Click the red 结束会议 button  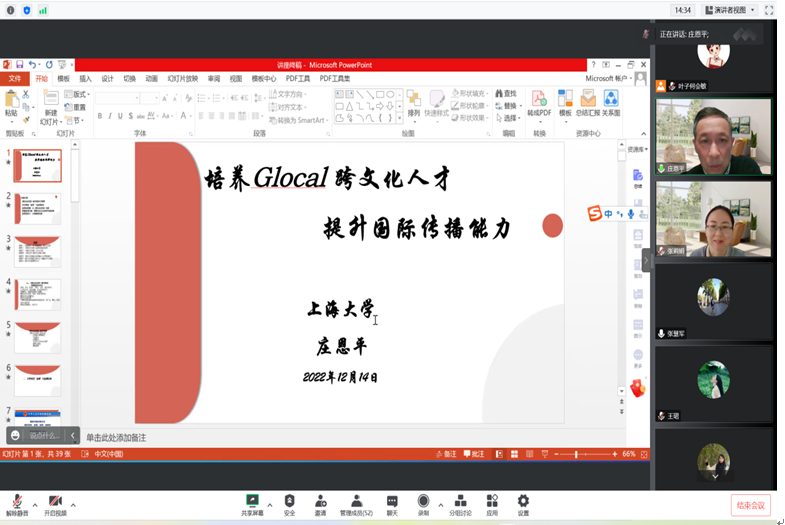coord(750,505)
